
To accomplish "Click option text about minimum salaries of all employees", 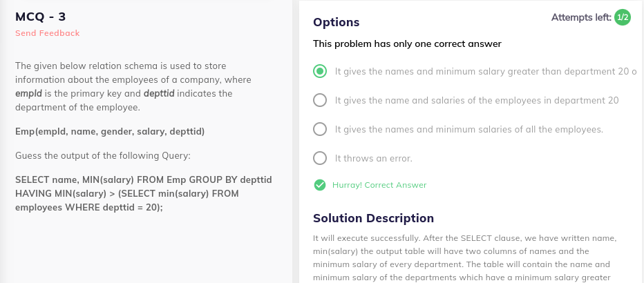I will tap(468, 130).
